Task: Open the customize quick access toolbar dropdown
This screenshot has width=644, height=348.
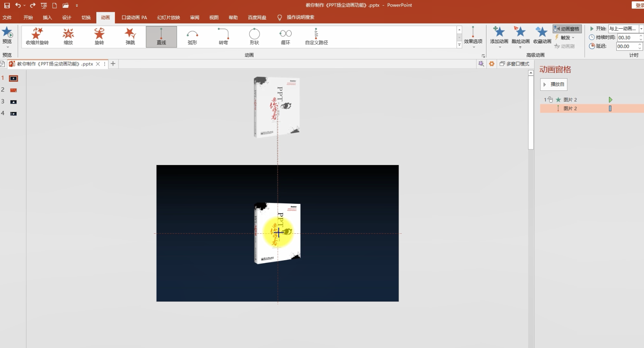Action: tap(77, 5)
